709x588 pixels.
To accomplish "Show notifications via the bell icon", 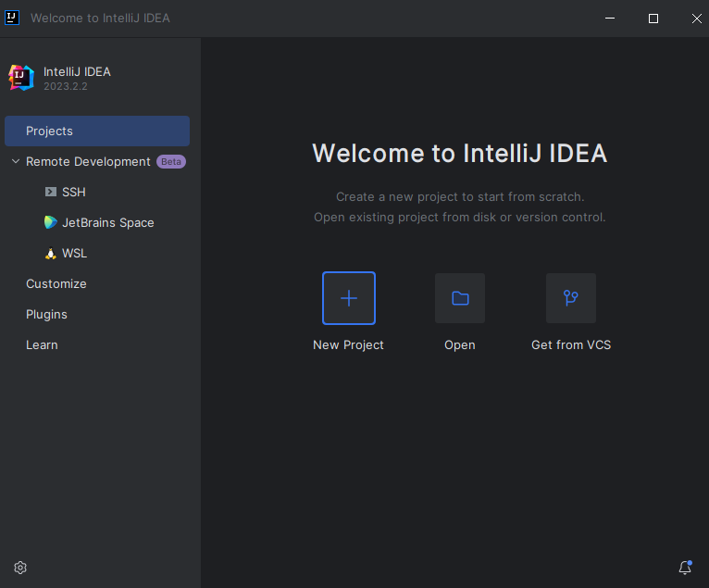I will coord(685,568).
